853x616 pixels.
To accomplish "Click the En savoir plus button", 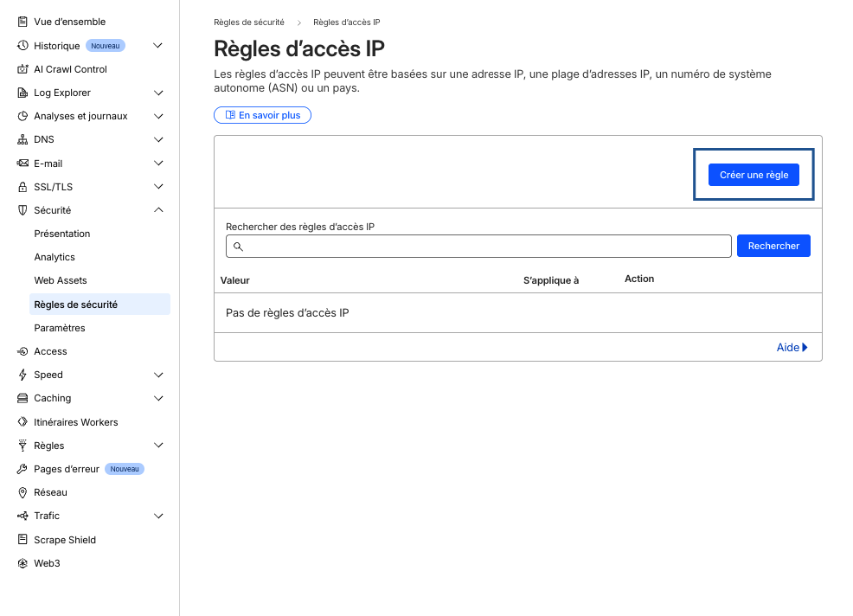I will (262, 115).
